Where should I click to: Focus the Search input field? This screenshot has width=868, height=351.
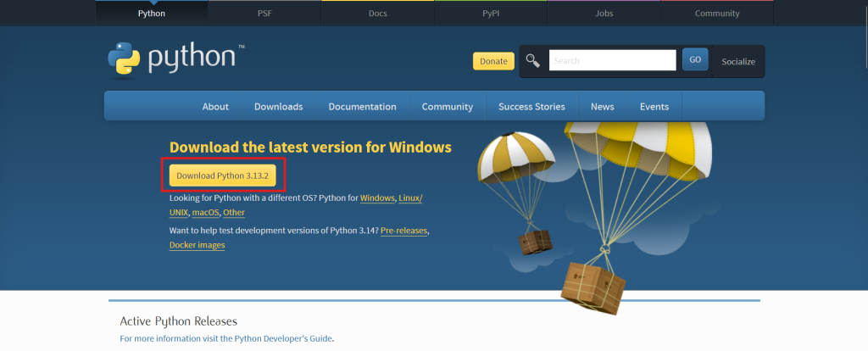pos(612,60)
